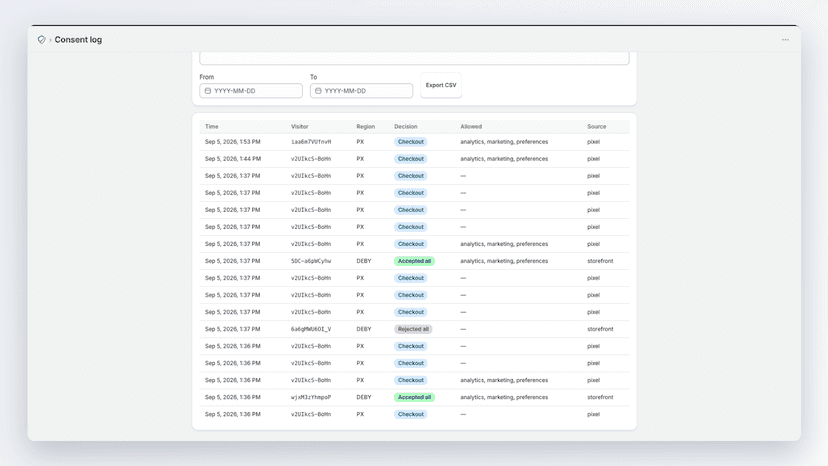This screenshot has width=828, height=466.
Task: Click Checkout badge in the 1:53 PM row
Action: tap(411, 142)
